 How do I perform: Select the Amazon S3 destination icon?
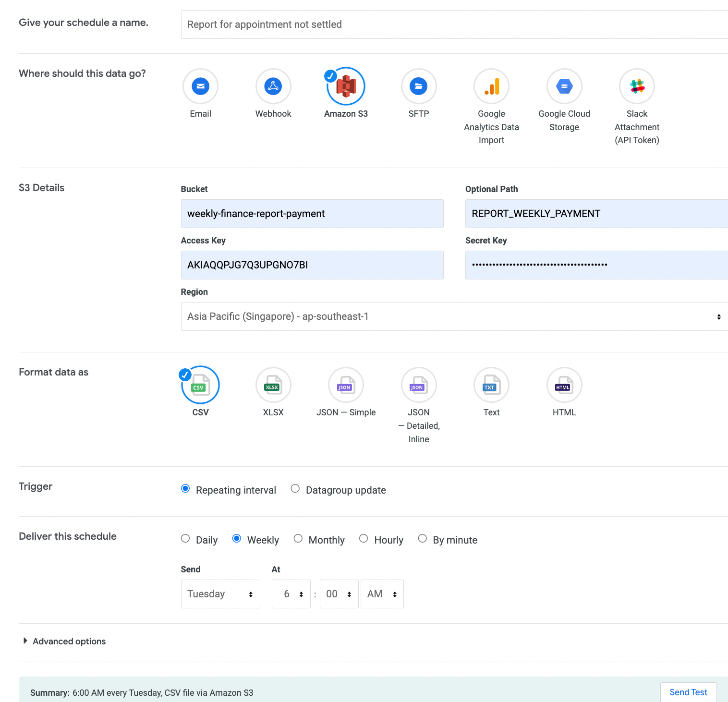(x=346, y=86)
